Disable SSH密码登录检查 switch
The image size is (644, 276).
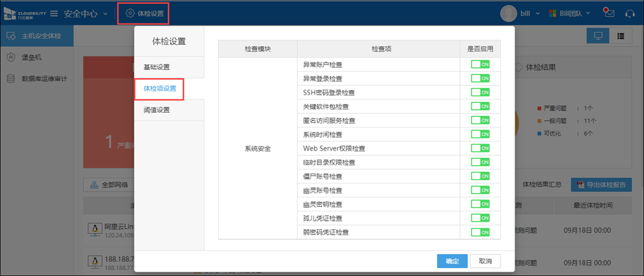pyautogui.click(x=480, y=92)
